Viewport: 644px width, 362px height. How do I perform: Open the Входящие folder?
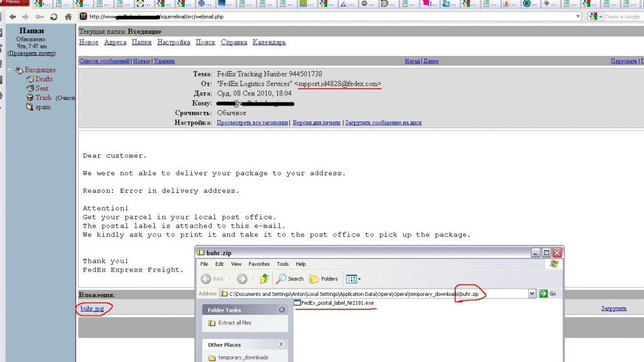tap(40, 70)
